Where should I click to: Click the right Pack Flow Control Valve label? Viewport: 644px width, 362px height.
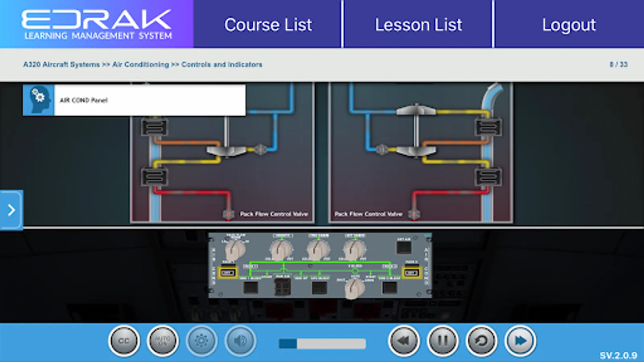(368, 214)
